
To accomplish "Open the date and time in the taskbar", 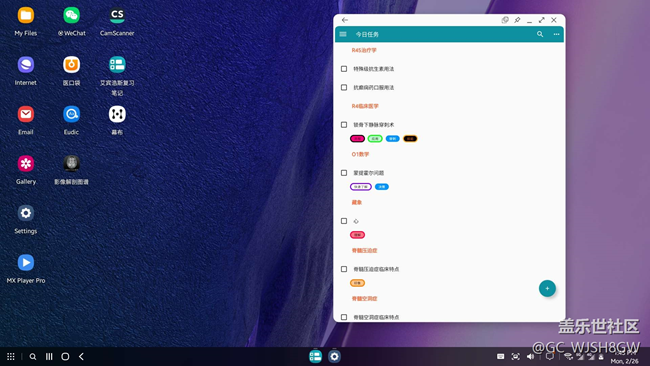I will 624,357.
